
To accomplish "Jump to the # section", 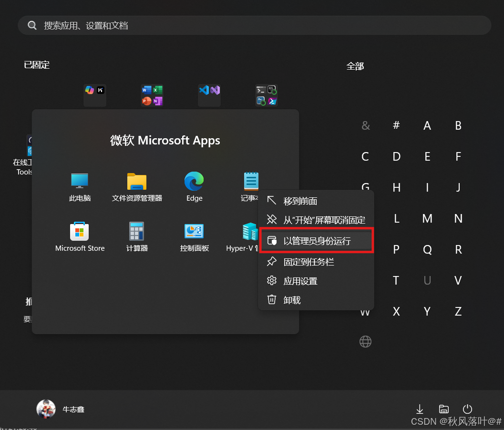I will [x=396, y=125].
